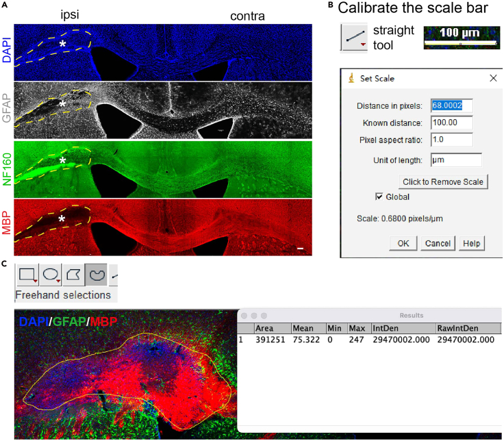This screenshot has height=441, width=504.
Task: Click the 100 µm scale bar image
Action: (462, 38)
